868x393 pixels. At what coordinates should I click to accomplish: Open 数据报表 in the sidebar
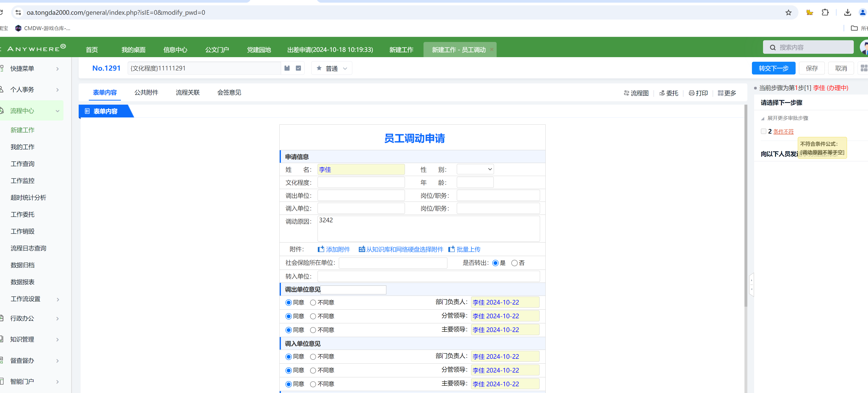(22, 282)
